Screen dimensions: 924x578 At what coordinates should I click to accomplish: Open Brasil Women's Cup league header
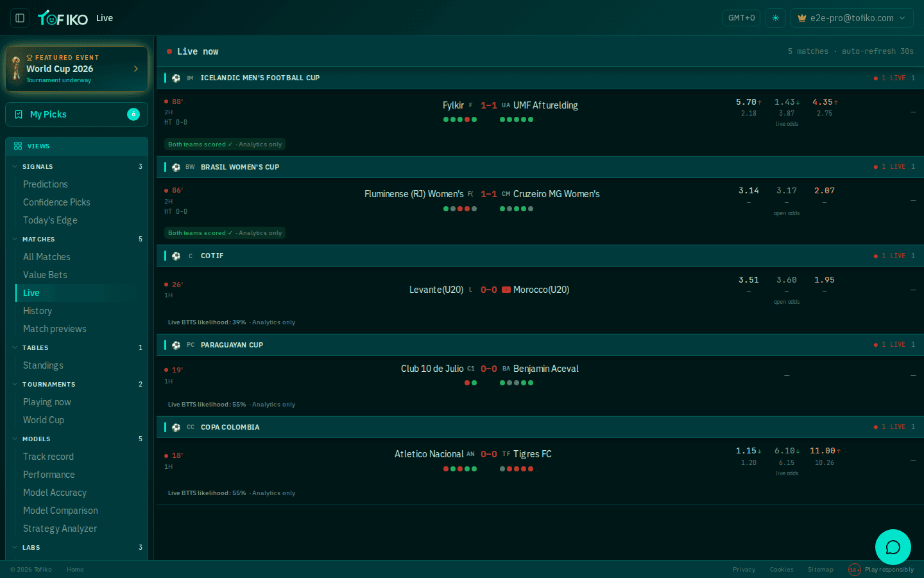(x=540, y=167)
